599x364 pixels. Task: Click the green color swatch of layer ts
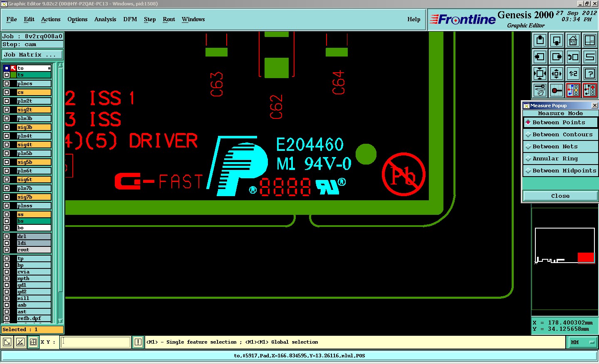pos(13,75)
